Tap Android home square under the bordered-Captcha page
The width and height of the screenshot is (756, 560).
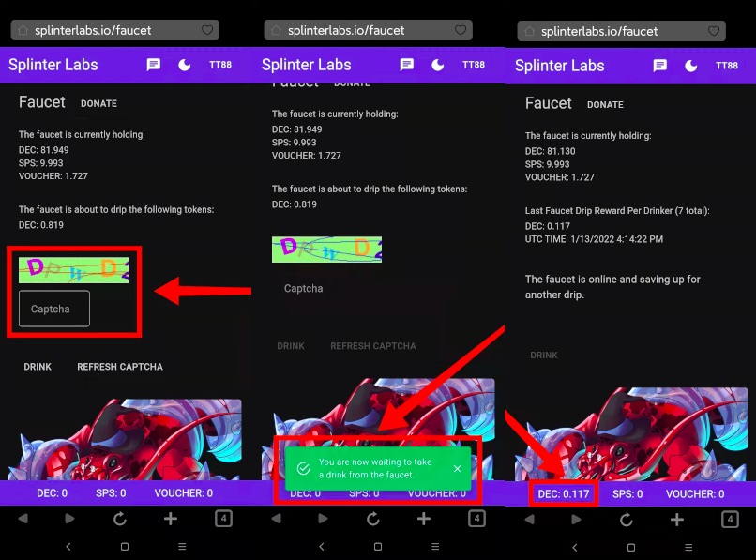pyautogui.click(x=125, y=547)
